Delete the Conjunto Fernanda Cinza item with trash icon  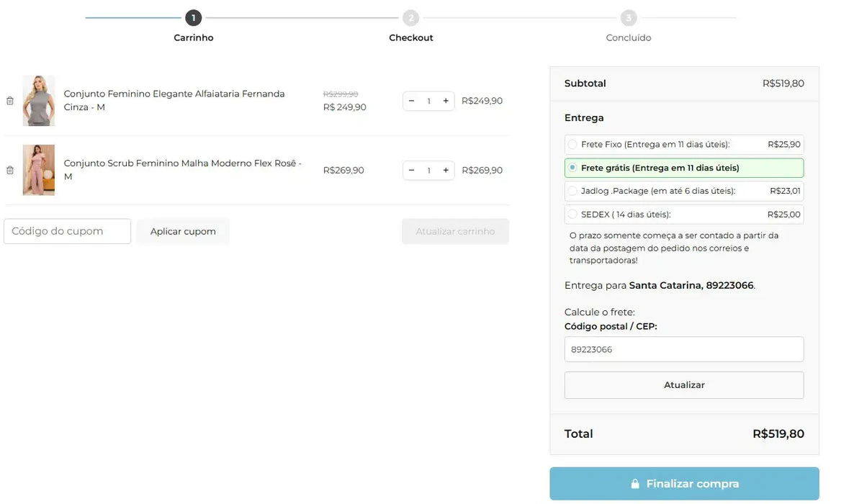point(10,101)
